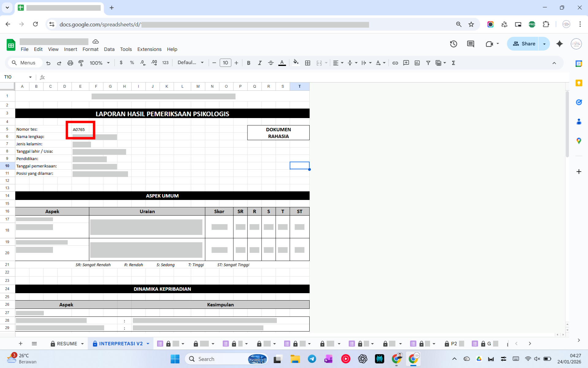588x368 pixels.
Task: Open the fill color picker
Action: [296, 63]
